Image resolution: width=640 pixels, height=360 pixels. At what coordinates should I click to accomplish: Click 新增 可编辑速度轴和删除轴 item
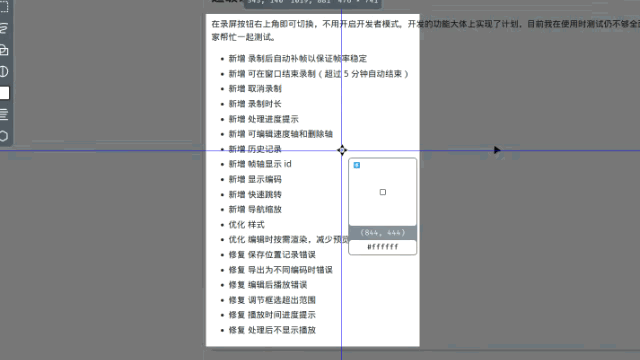[280, 134]
